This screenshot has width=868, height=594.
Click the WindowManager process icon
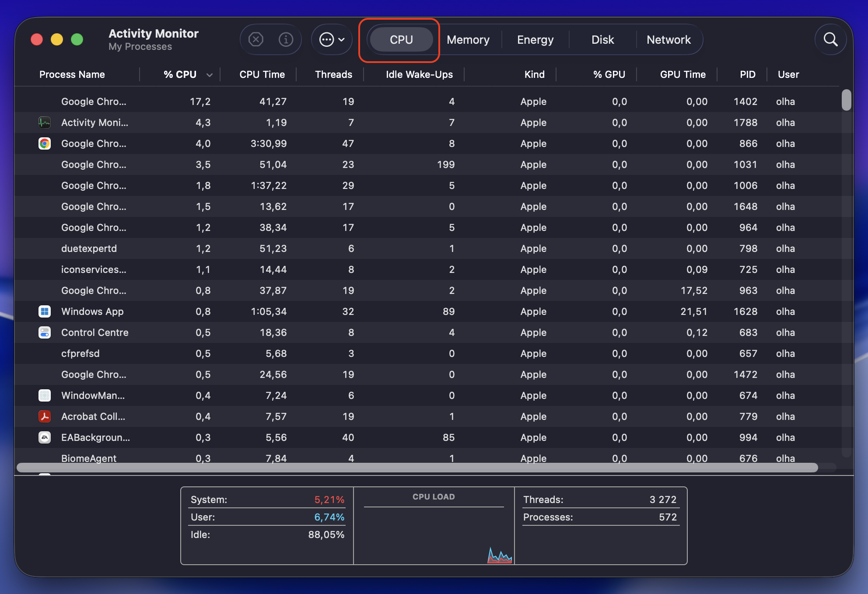click(45, 395)
